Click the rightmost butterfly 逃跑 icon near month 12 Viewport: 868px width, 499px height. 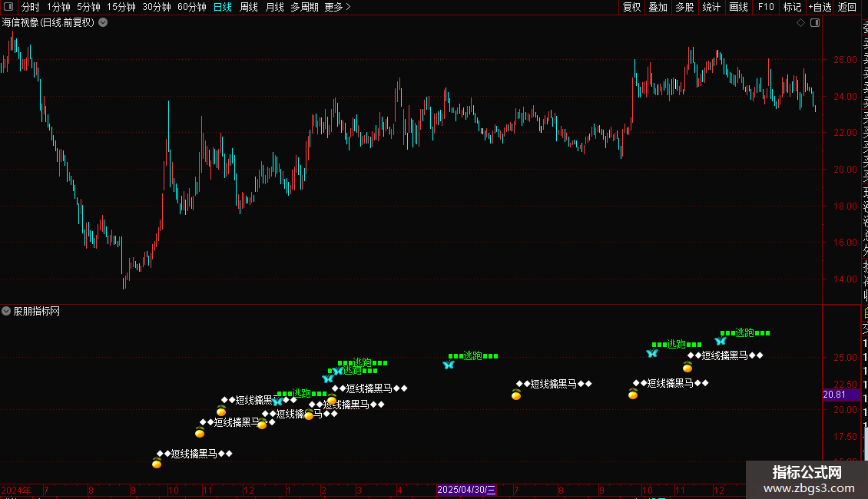(x=721, y=341)
